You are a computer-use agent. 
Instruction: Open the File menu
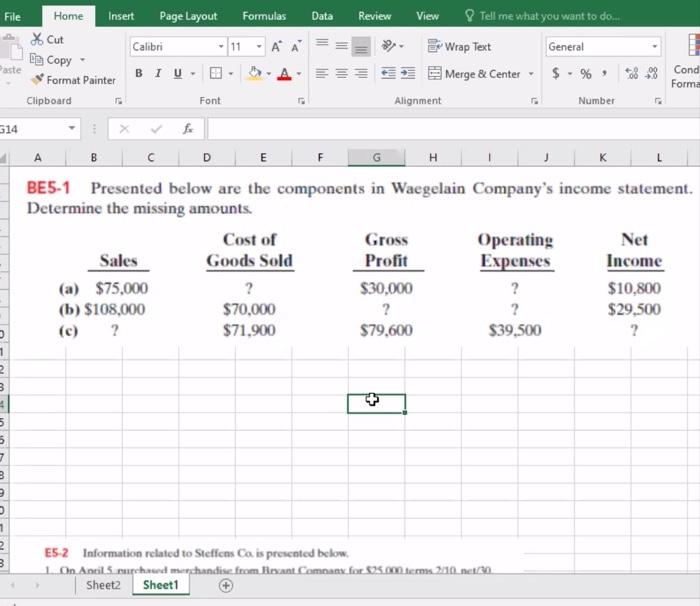pos(12,17)
